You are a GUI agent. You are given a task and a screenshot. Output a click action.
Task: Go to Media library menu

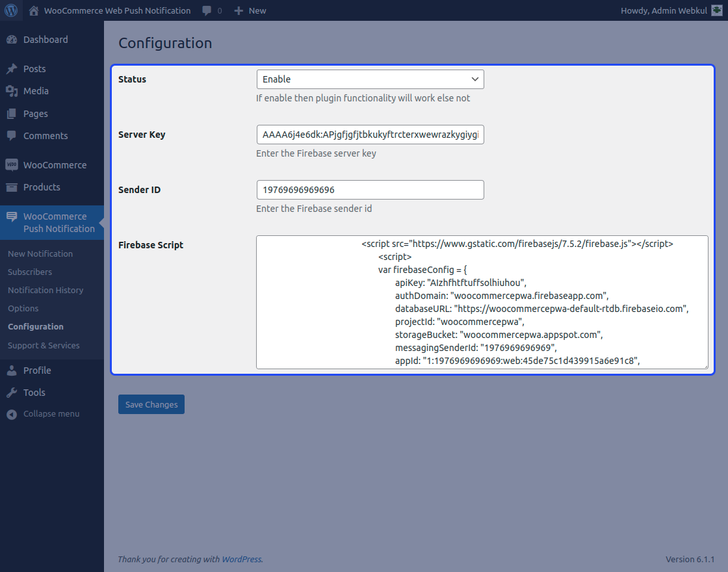[x=36, y=91]
